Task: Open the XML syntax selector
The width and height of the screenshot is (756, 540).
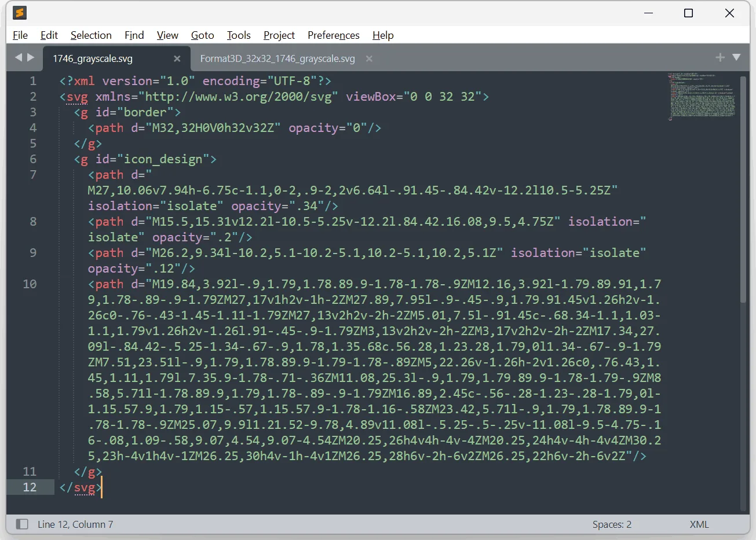Action: 699,524
